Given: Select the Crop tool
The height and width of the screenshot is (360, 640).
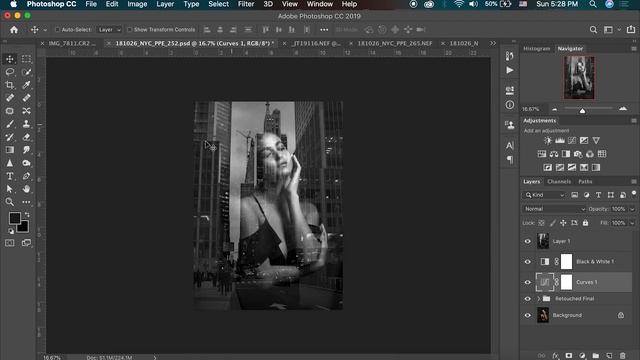Looking at the screenshot, I should coord(10,85).
